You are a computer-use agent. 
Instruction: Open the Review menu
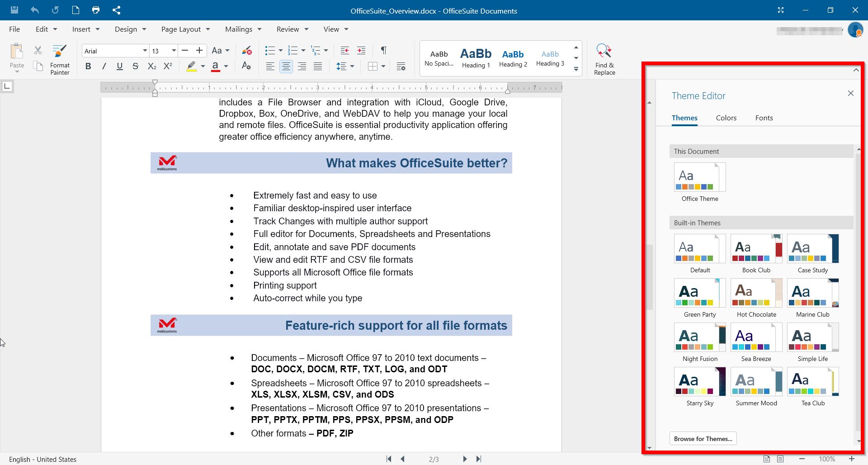tap(292, 29)
